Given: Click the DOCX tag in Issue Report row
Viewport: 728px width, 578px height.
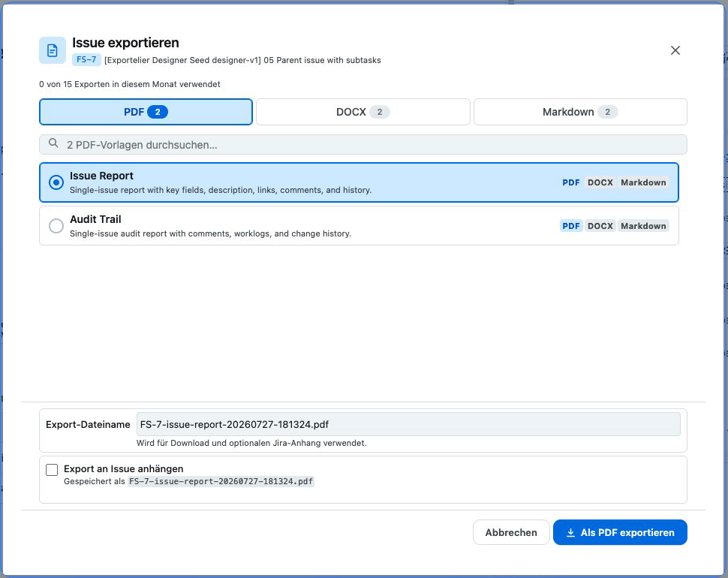Looking at the screenshot, I should coord(600,182).
